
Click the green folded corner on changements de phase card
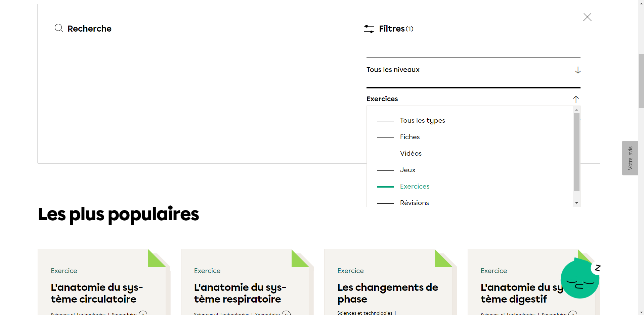443,258
